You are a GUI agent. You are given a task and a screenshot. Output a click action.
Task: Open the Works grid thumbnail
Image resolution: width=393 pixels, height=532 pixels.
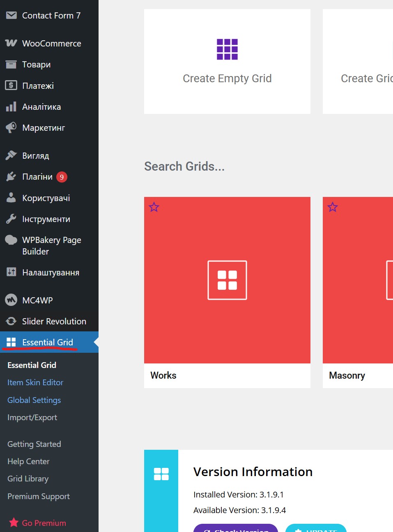(x=227, y=280)
